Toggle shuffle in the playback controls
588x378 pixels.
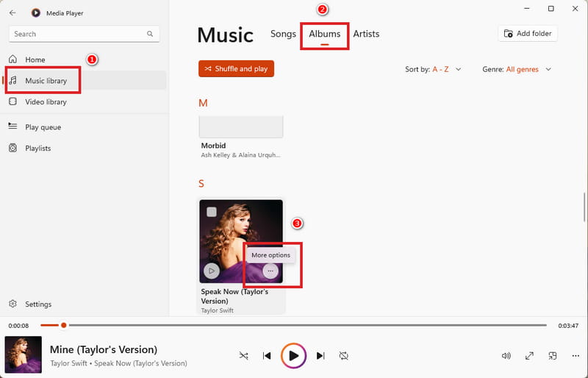[244, 355]
